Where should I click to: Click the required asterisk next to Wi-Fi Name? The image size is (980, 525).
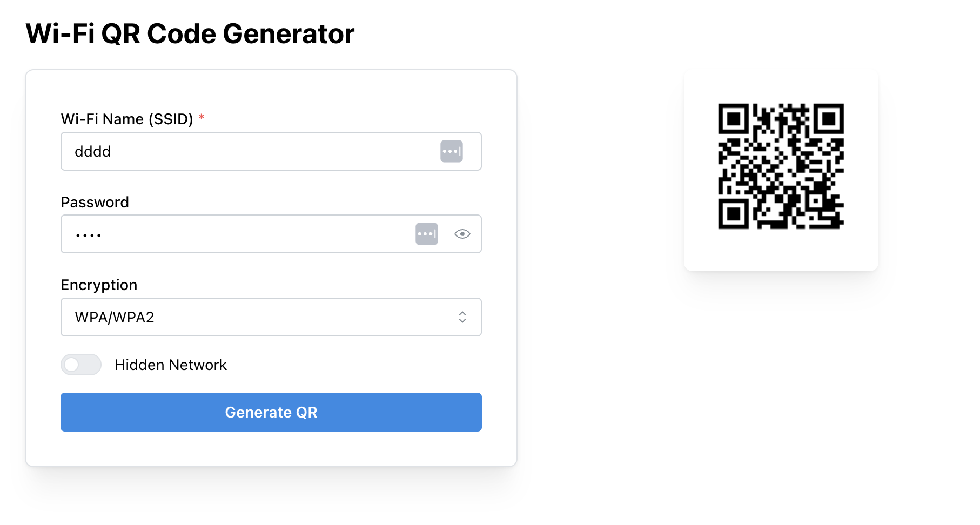pyautogui.click(x=202, y=118)
